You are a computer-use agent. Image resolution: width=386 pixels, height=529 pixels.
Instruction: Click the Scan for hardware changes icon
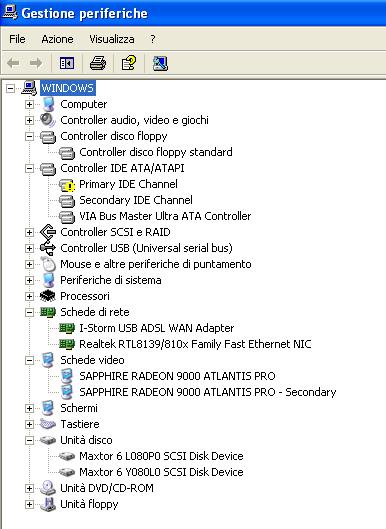click(160, 63)
